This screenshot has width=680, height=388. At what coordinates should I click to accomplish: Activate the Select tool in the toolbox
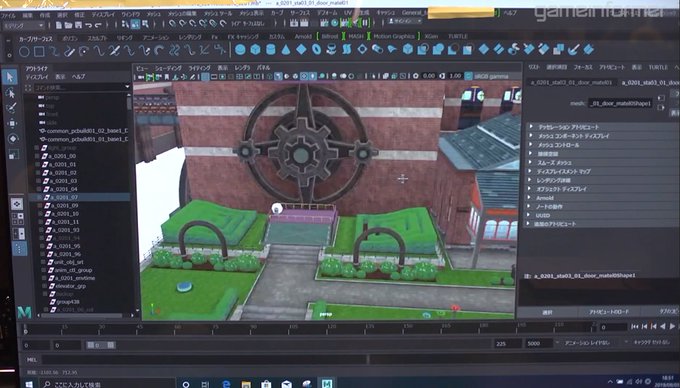point(10,77)
